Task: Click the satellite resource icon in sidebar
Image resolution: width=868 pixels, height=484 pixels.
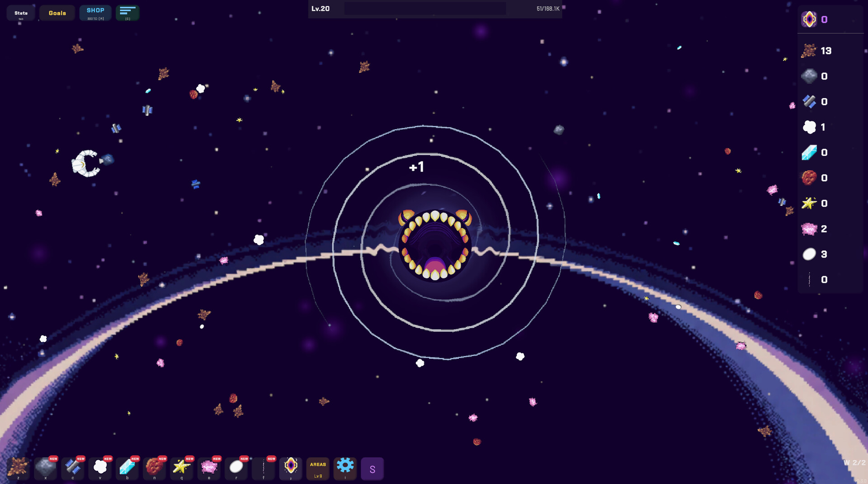Action: (x=809, y=102)
